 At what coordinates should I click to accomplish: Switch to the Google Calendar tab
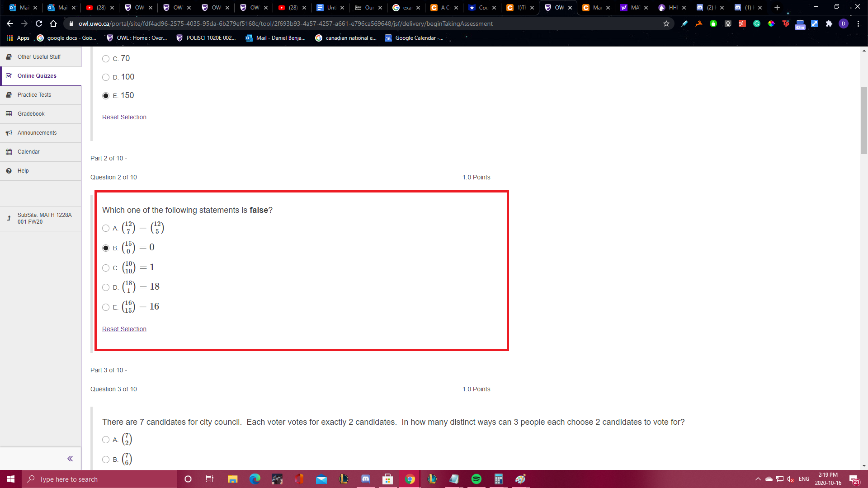point(414,38)
